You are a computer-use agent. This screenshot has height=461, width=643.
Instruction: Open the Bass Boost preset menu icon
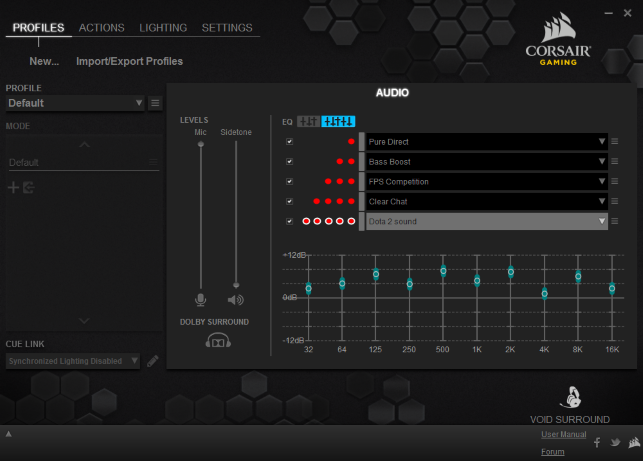[615, 162]
